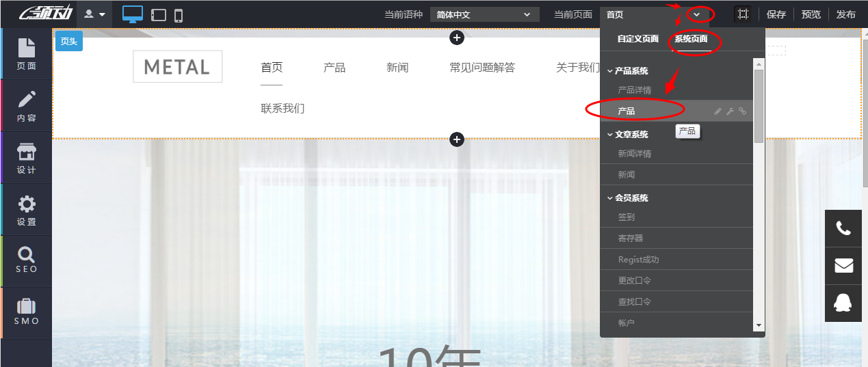Open the user account dropdown
Screen dimensions: 868x367
[x=94, y=14]
